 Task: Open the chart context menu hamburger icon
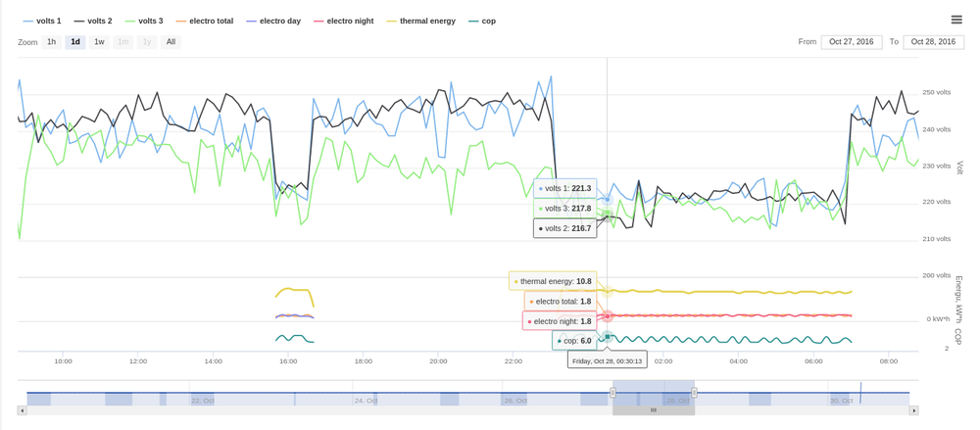pyautogui.click(x=956, y=20)
